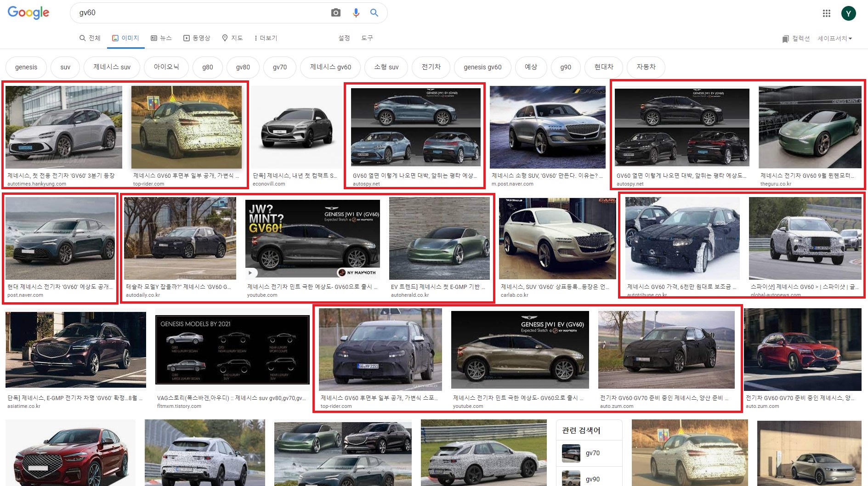Screen dimensions: 868x486
Task: Open search by image camera icon
Action: click(x=336, y=13)
